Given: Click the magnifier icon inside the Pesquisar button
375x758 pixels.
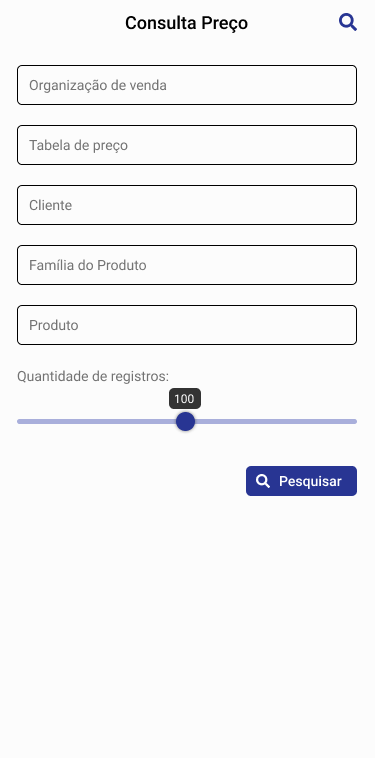Looking at the screenshot, I should tap(263, 481).
